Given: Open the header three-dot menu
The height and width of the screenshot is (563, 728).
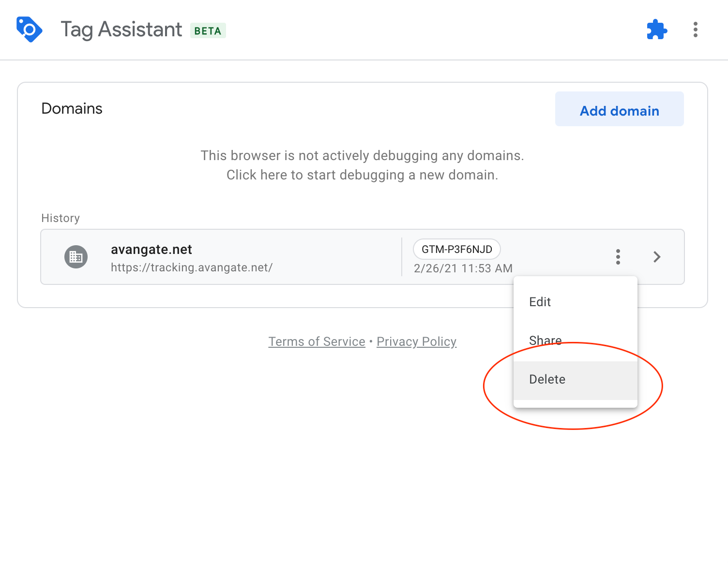Looking at the screenshot, I should pyautogui.click(x=695, y=30).
